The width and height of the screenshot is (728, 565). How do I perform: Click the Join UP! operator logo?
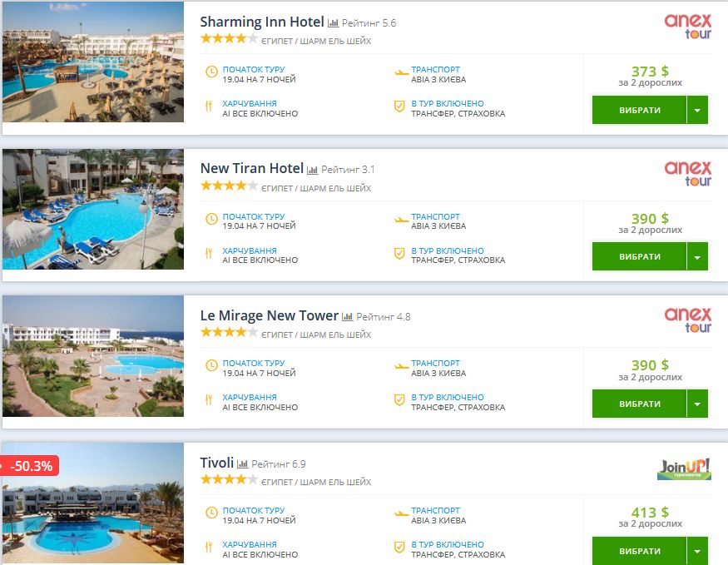tap(684, 468)
